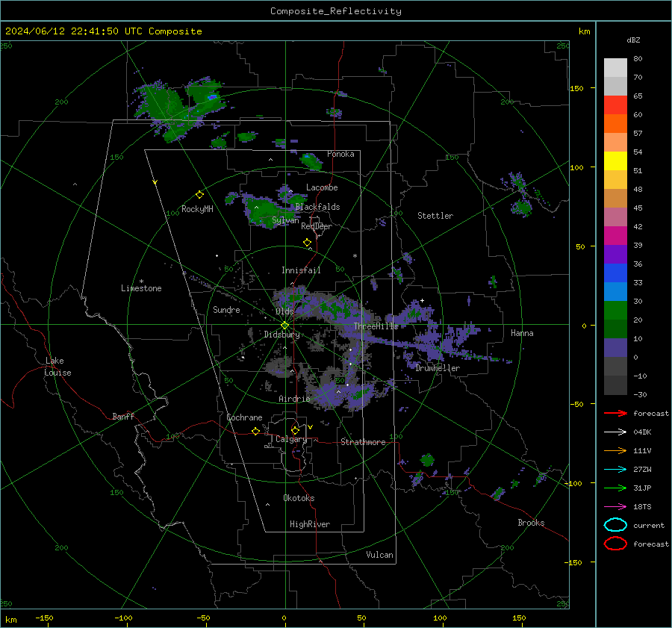Click the yellow diamond marker near RockyMH
Screen dimensions: 672x628
(199, 195)
